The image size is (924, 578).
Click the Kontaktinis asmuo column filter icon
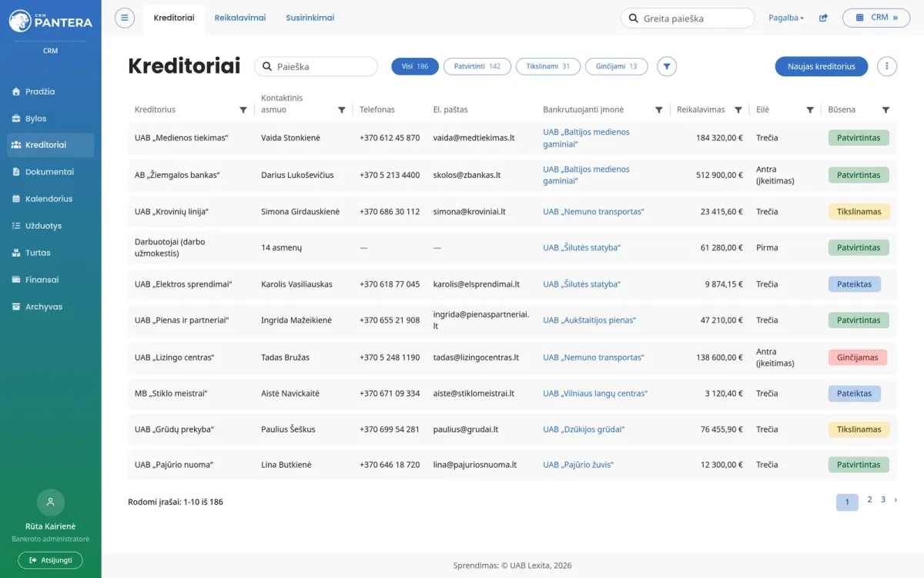[342, 110]
